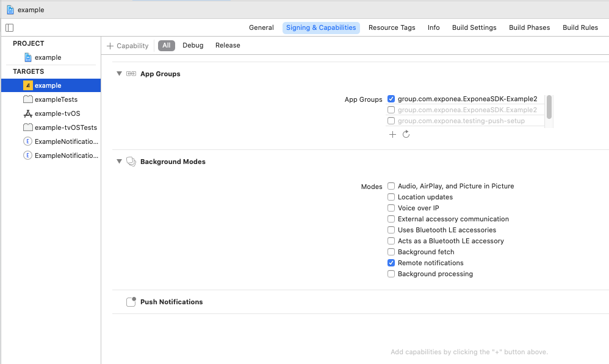
Task: Enable Uses Bluetooth LE accessories mode
Action: pyautogui.click(x=391, y=230)
